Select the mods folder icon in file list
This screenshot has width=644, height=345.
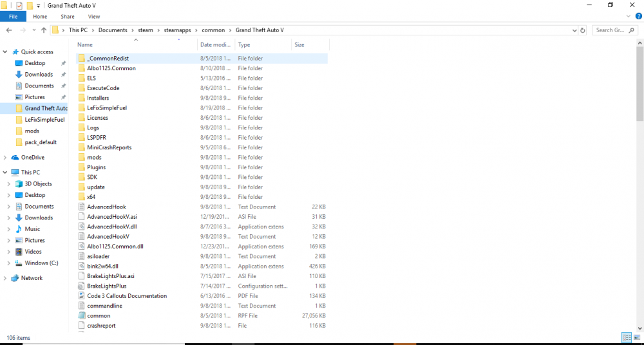coord(81,157)
